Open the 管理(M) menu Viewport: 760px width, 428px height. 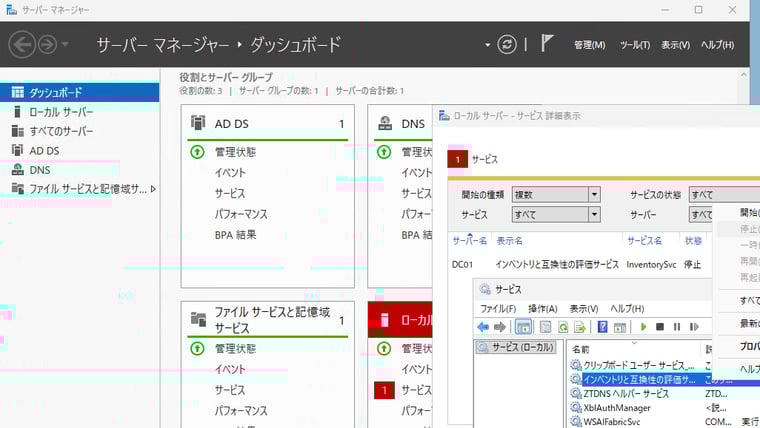point(589,45)
